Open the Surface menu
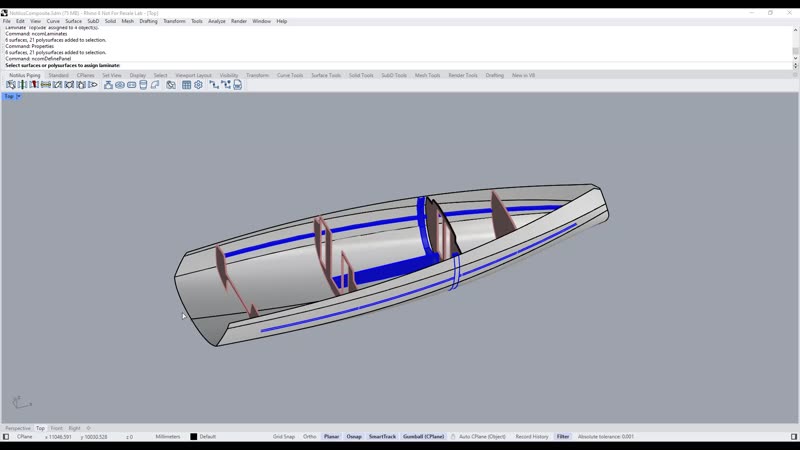 coord(73,21)
